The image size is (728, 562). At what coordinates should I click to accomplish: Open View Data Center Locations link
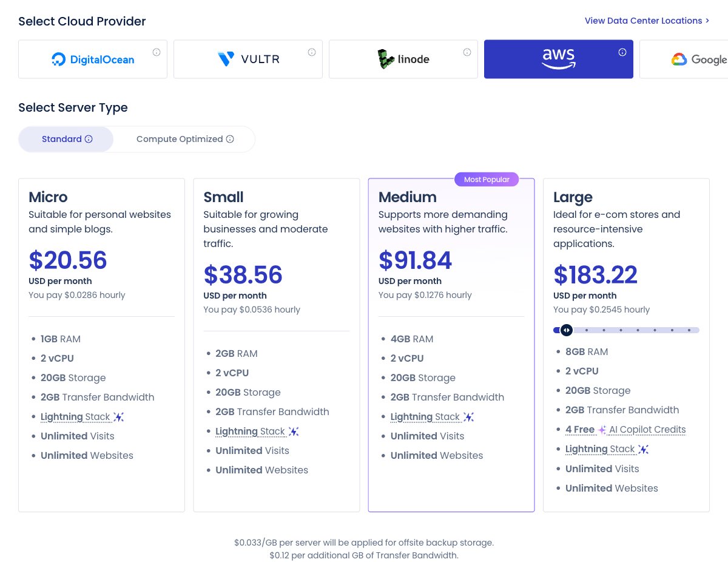click(647, 21)
